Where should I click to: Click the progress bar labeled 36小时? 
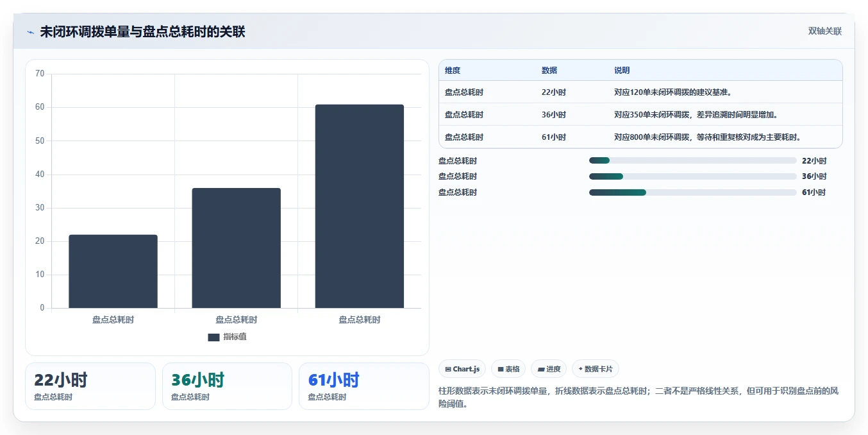point(692,176)
